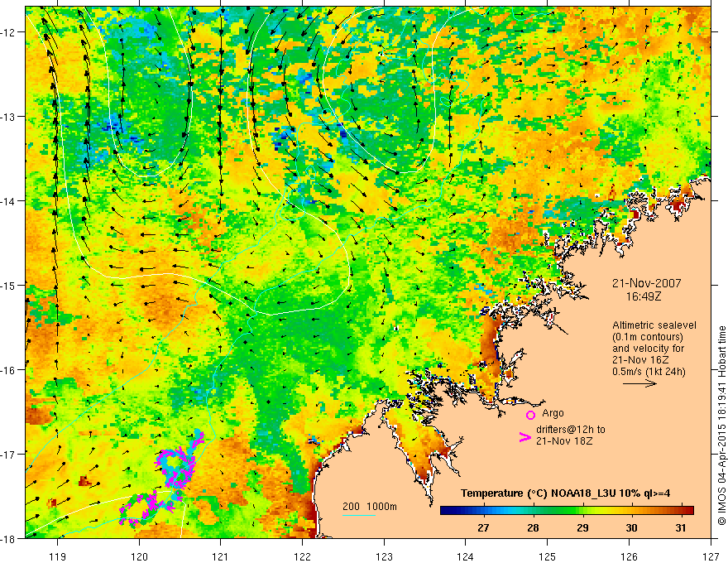The height and width of the screenshot is (563, 728).
Task: Click latitude axis label -12
Action: (x=9, y=32)
